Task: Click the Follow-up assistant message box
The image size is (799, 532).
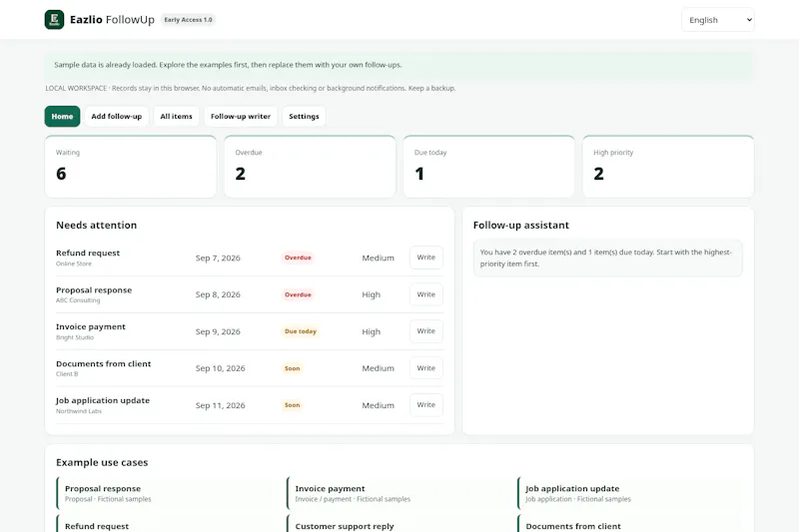Action: 607,259
